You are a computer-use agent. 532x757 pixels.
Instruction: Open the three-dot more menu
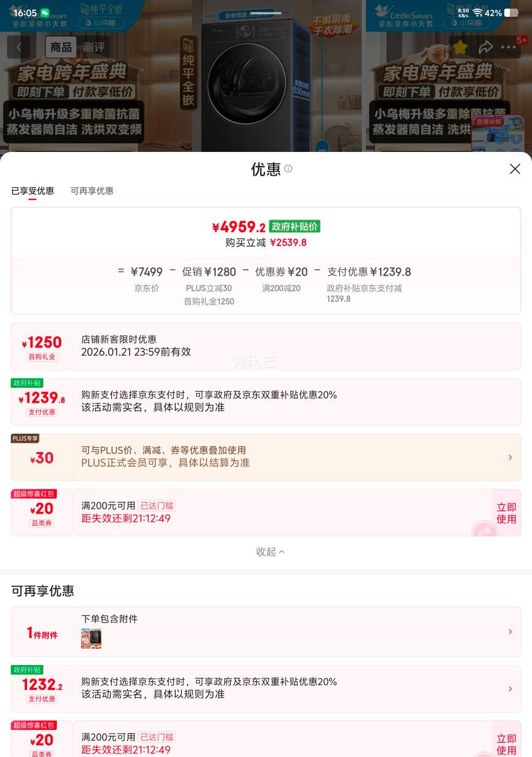(508, 48)
